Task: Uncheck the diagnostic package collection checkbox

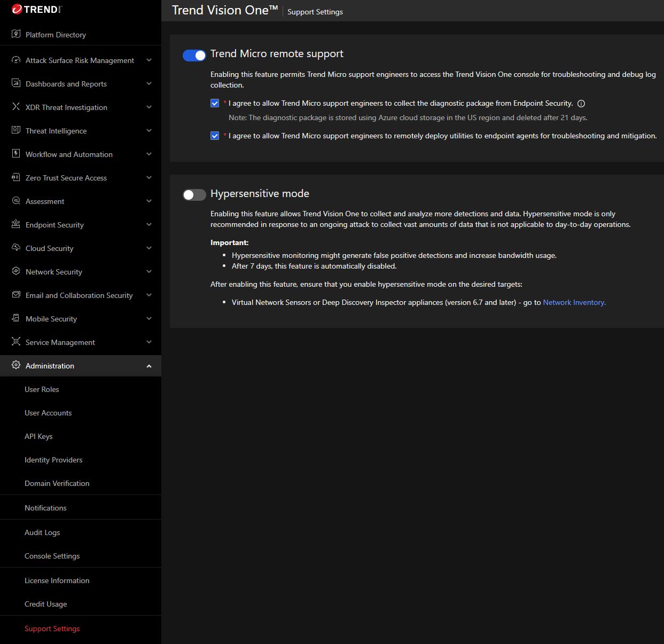Action: (215, 103)
